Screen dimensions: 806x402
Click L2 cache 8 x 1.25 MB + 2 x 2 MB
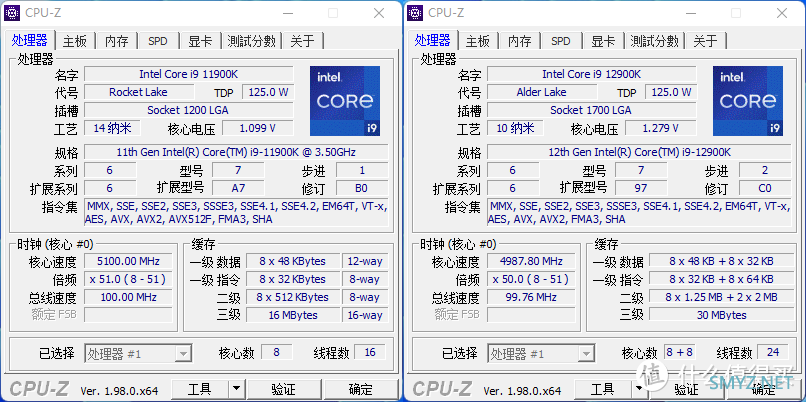click(721, 297)
